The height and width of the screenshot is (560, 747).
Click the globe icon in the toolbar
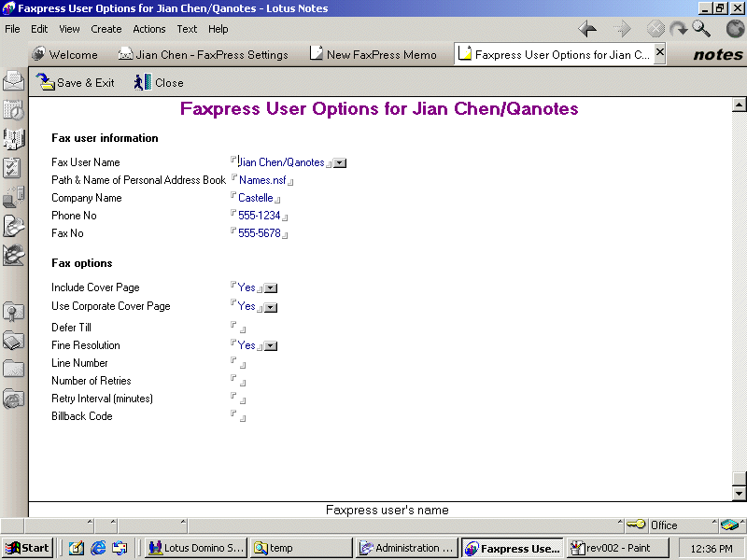734,29
